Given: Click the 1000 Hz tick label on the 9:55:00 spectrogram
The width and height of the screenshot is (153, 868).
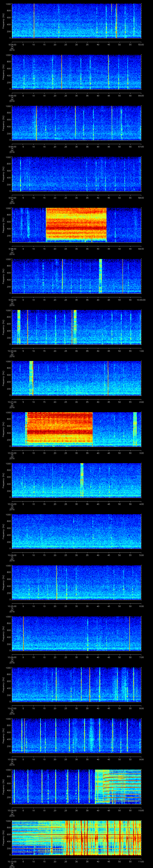Looking at the screenshot, I should point(8,55).
